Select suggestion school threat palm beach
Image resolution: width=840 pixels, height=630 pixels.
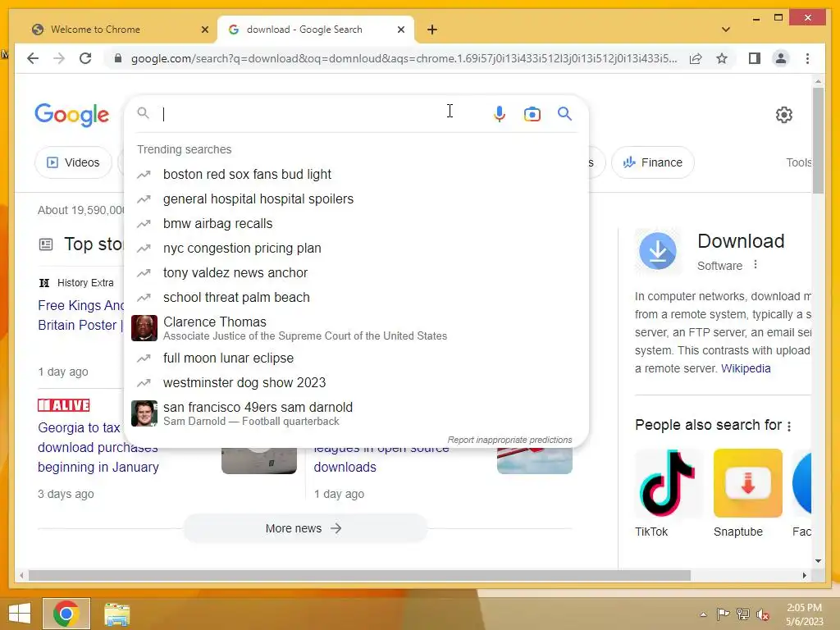pyautogui.click(x=356, y=297)
